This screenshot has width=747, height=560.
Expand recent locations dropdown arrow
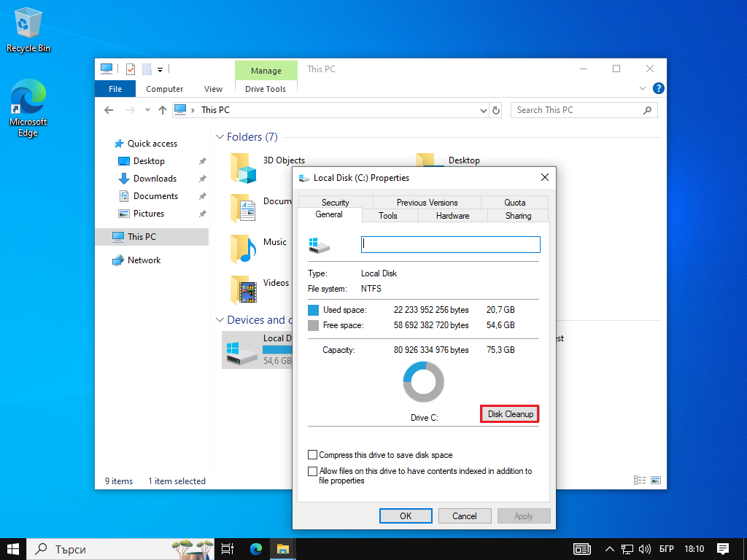click(147, 111)
